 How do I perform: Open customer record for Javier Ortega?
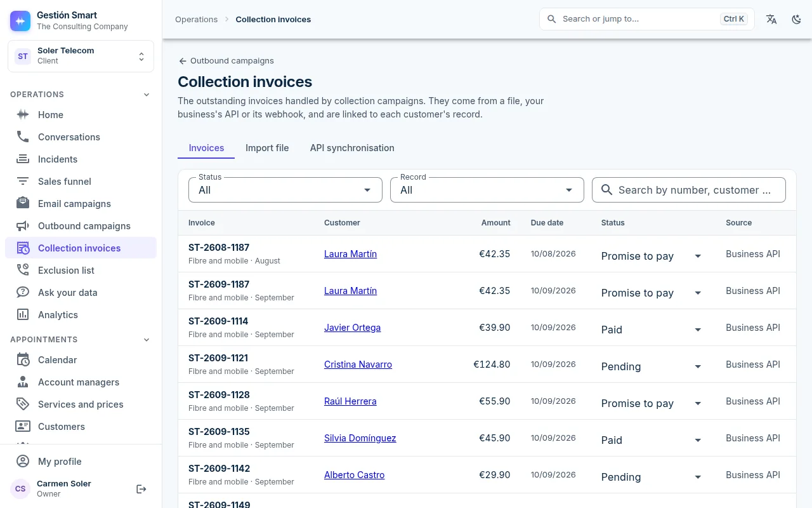pos(352,328)
